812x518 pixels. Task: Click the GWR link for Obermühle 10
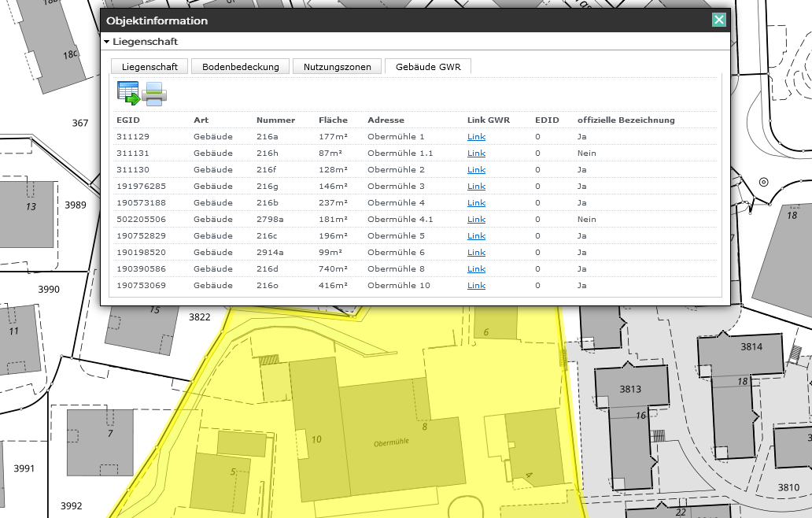(x=476, y=286)
